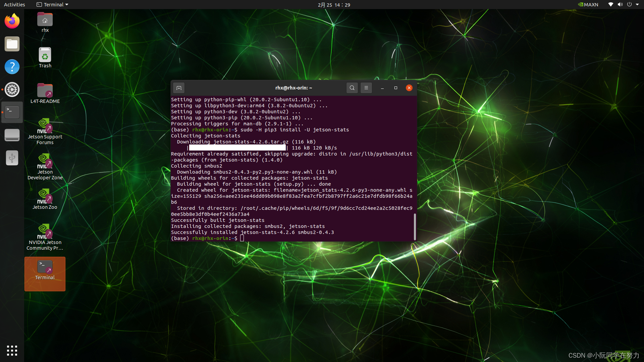Expand the system menu arrow

click(637, 5)
